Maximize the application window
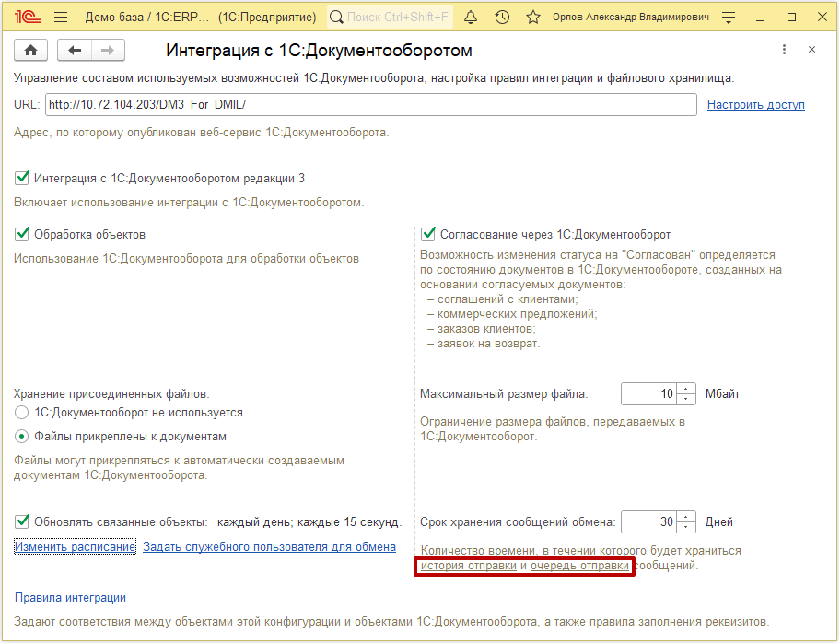Viewport: 840px width, 644px height. pos(791,18)
